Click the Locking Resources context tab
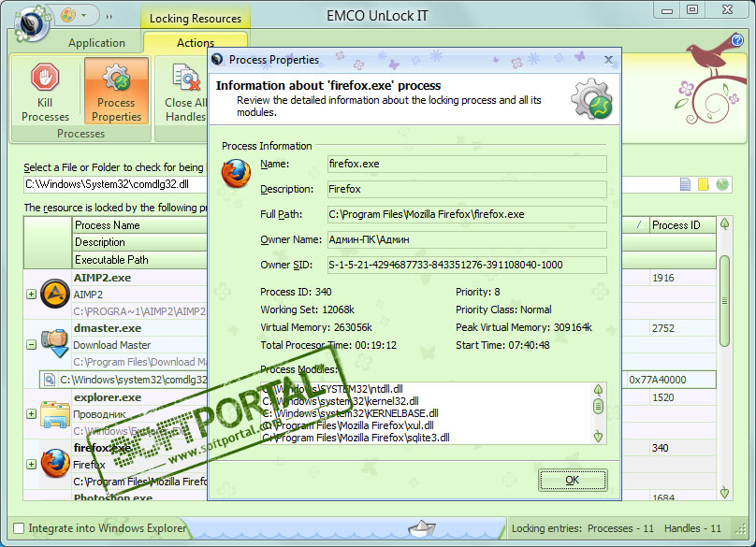 point(196,19)
